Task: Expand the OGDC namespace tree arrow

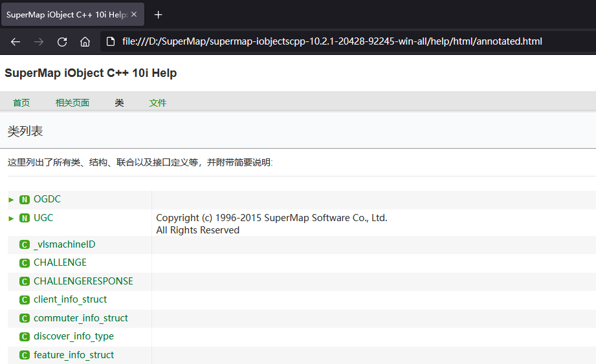Action: [x=11, y=200]
